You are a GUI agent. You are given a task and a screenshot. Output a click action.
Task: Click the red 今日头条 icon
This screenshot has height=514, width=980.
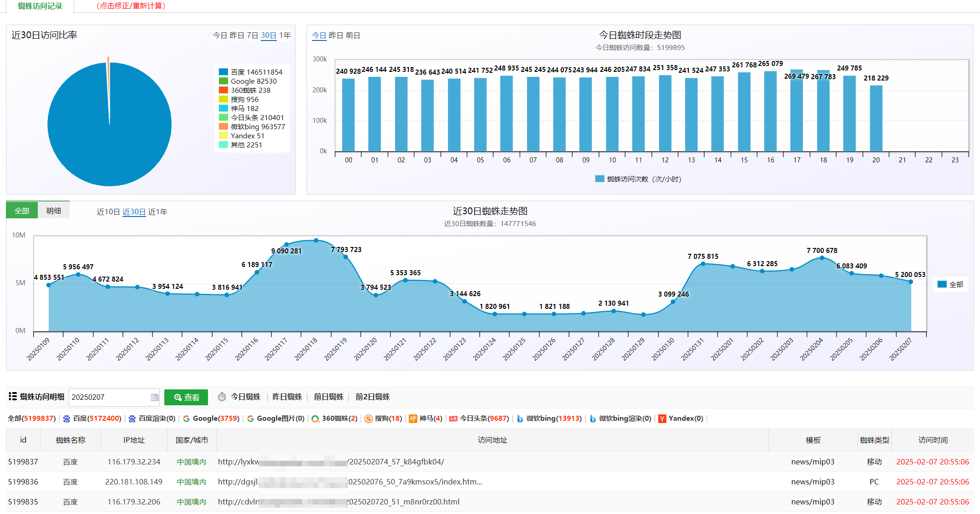(x=453, y=418)
